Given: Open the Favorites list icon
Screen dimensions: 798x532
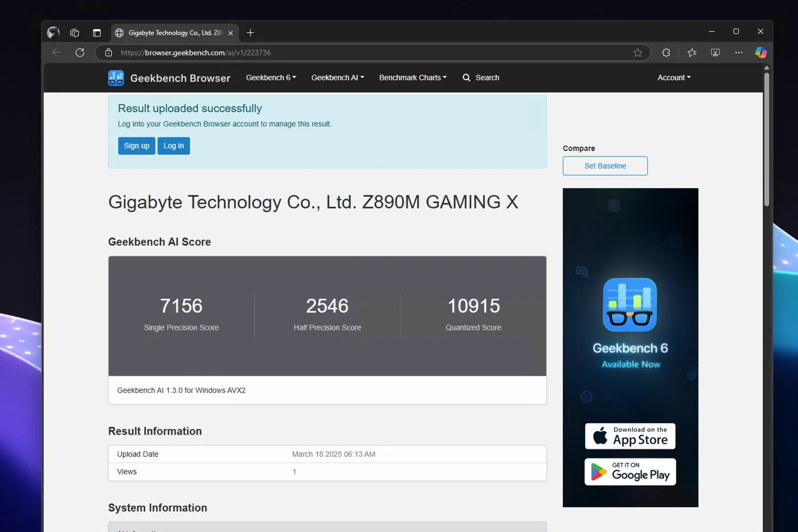Looking at the screenshot, I should click(692, 52).
